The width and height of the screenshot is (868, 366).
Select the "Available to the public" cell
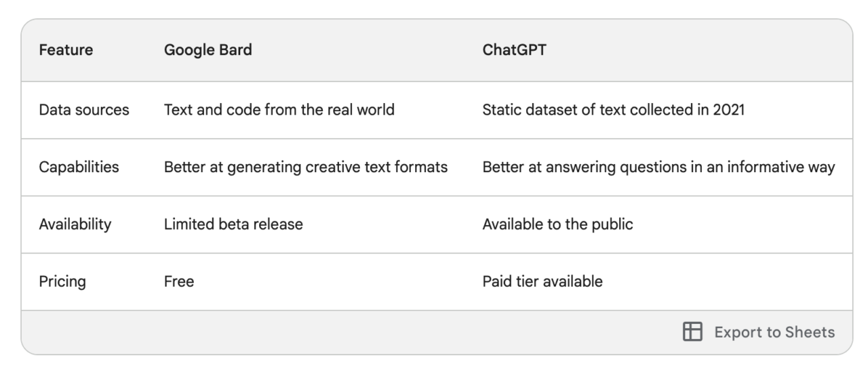click(x=557, y=224)
